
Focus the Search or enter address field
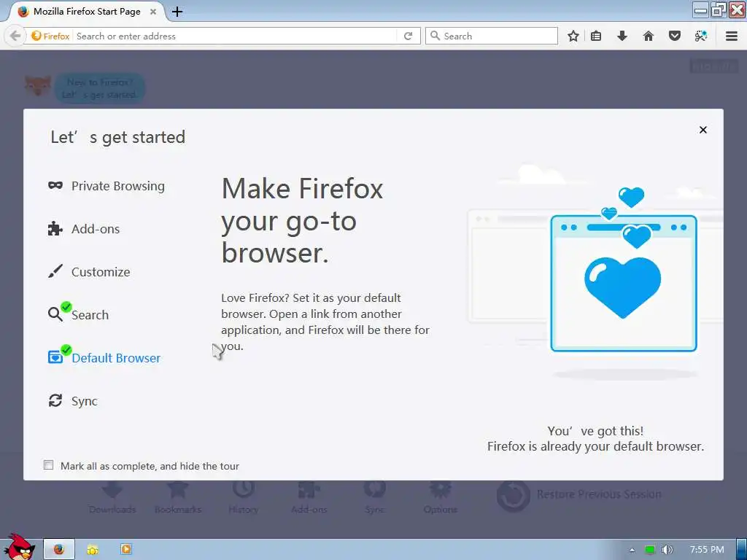pos(236,36)
